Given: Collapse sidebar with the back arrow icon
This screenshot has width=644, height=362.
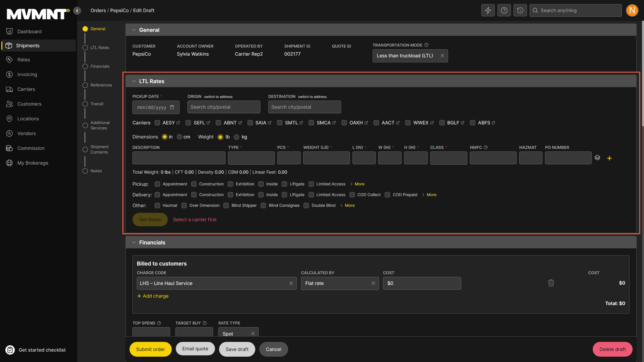Looking at the screenshot, I should 77,11.
